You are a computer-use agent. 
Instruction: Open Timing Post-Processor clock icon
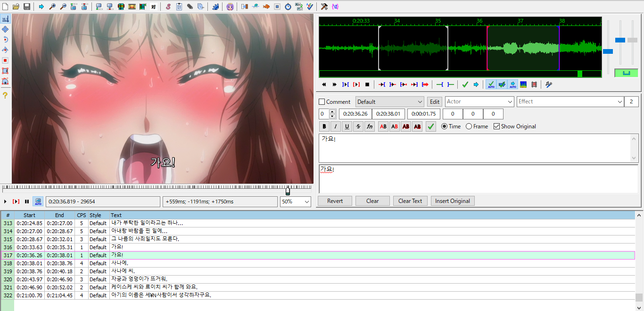click(x=288, y=7)
